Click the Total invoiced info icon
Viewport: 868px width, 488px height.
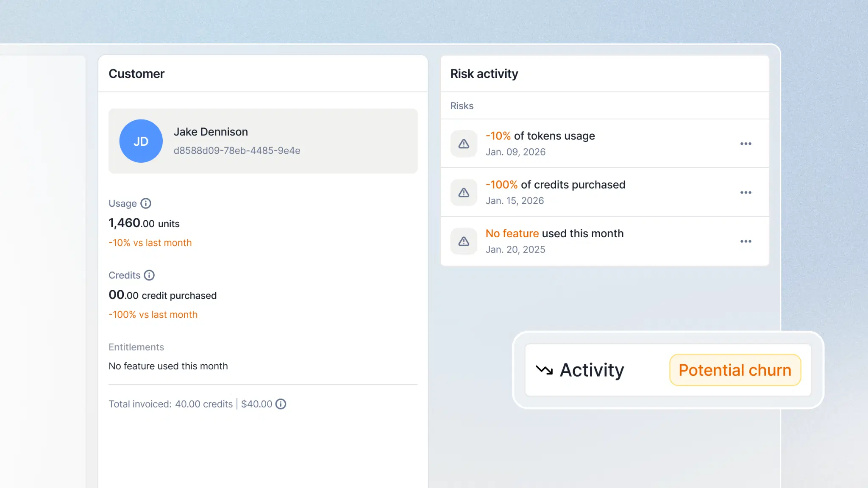click(281, 404)
